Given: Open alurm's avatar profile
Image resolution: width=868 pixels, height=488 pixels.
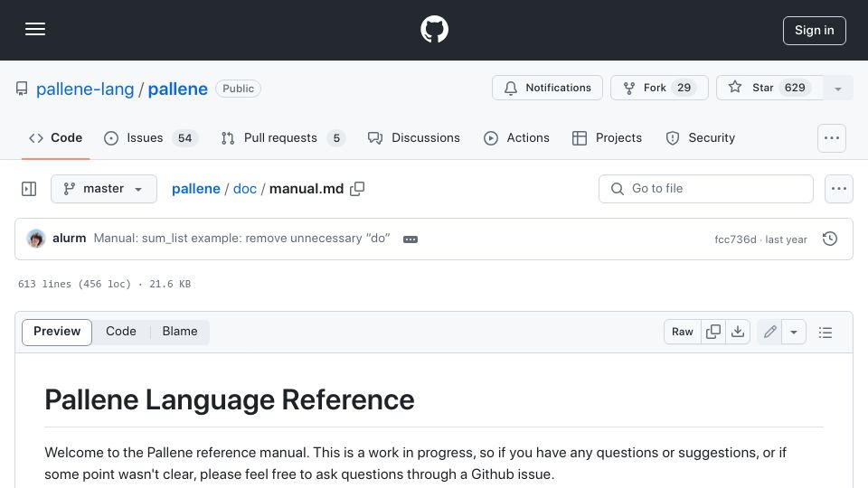Looking at the screenshot, I should pos(36,239).
